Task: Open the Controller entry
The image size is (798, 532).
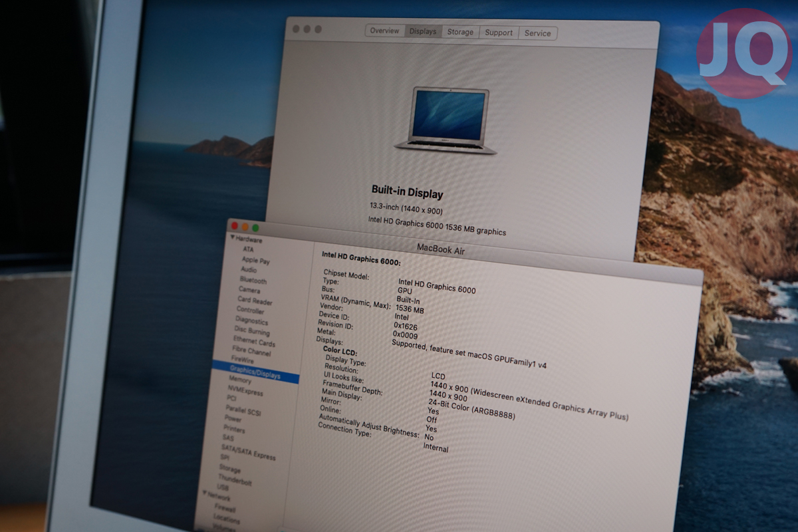Action: tap(250, 310)
